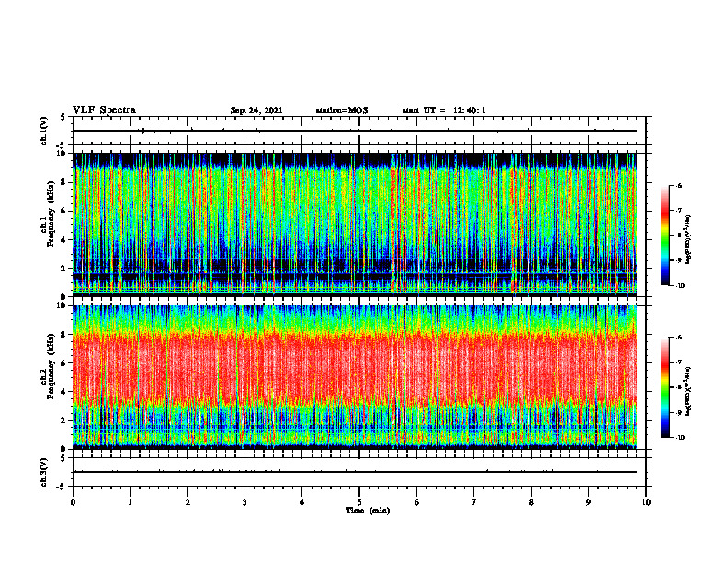Screen dimensions: 728x563
Task: Click the "VLF Spectra" plot title
Action: pos(104,110)
